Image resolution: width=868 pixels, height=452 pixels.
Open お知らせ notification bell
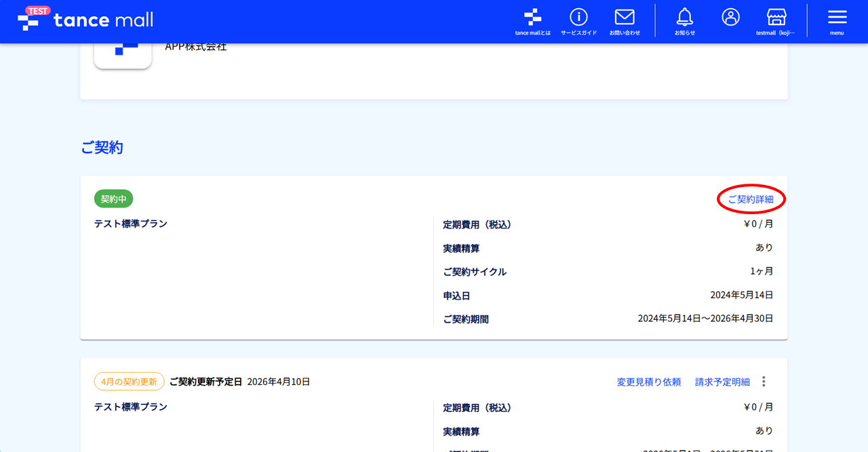[x=685, y=22]
